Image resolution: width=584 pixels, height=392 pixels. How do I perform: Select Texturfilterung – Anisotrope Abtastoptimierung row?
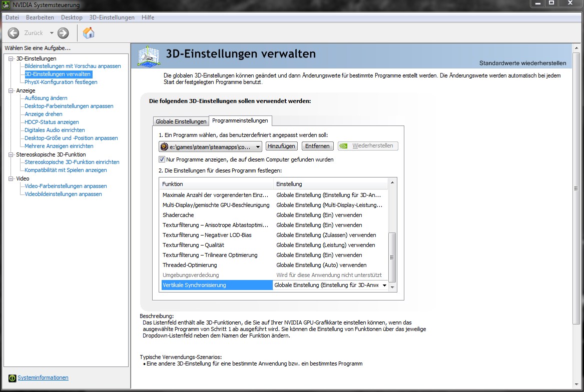pos(274,225)
